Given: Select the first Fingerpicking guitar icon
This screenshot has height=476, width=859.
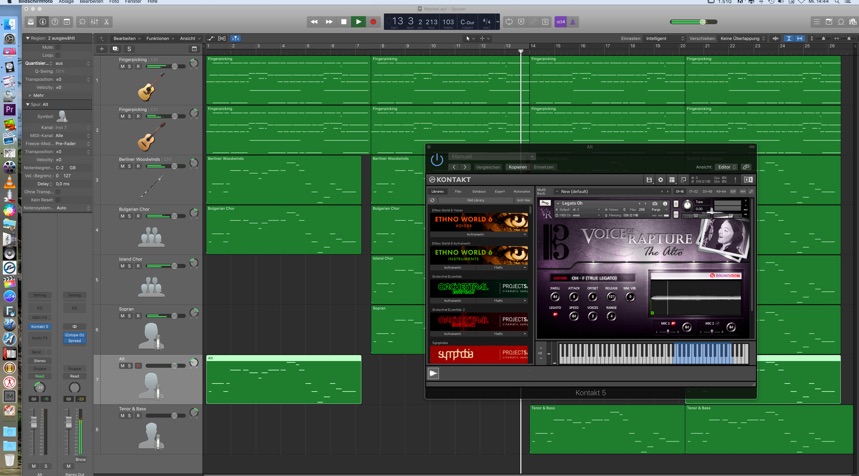Looking at the screenshot, I should click(x=151, y=87).
